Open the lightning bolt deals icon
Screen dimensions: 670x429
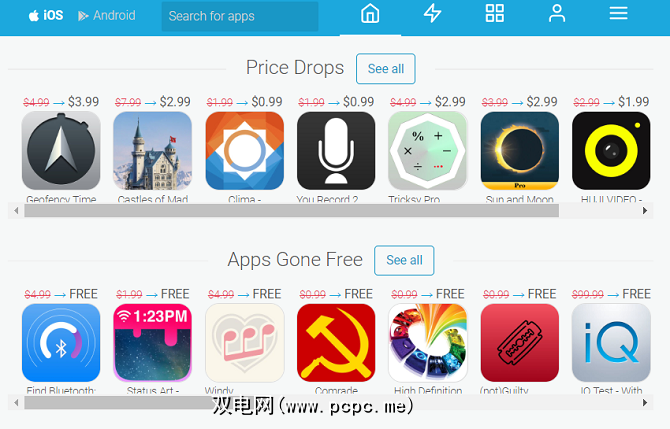(x=432, y=14)
